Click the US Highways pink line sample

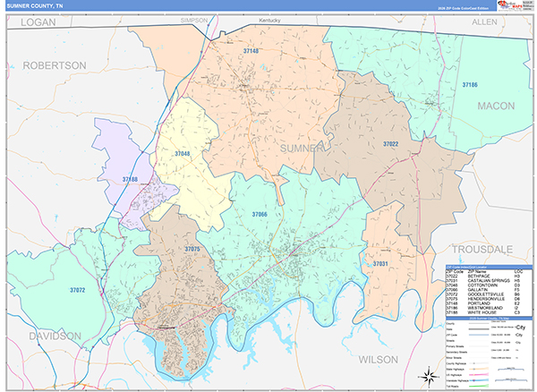[x=479, y=375]
